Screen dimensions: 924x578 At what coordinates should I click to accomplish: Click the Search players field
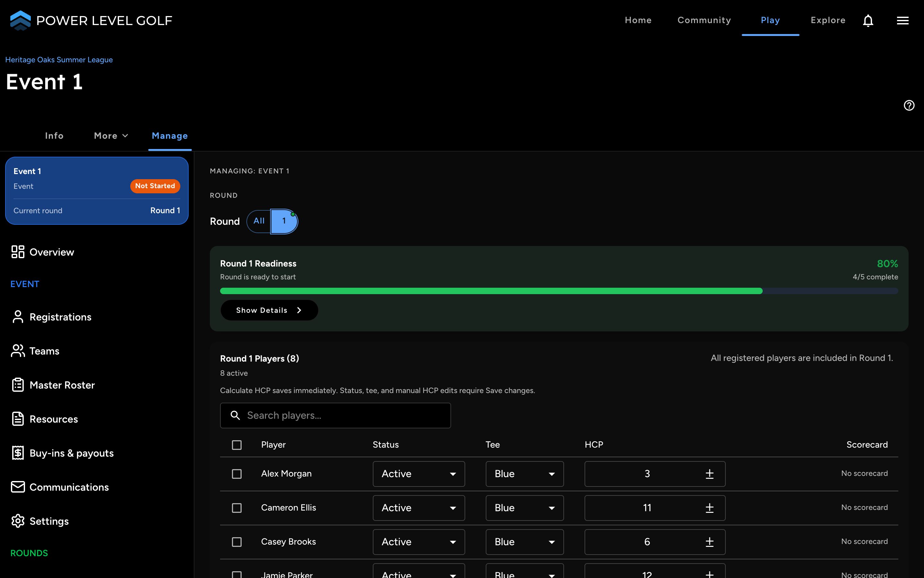(335, 416)
